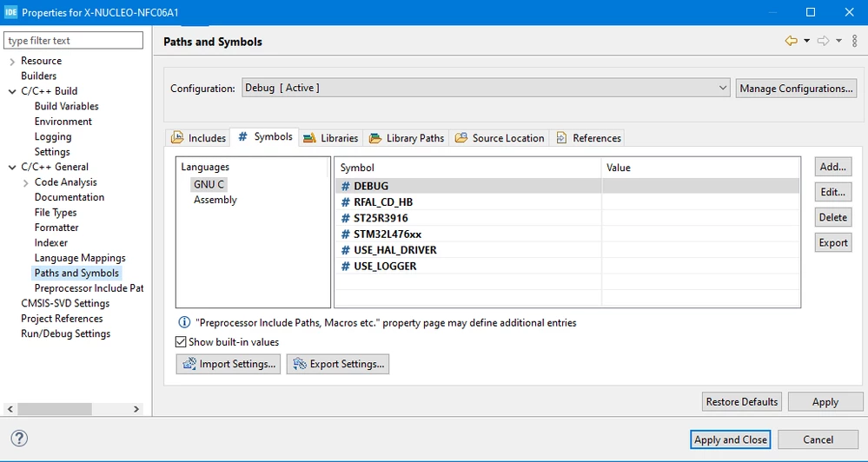Viewport: 868px width, 462px height.
Task: Open the three-dot view menu icon
Action: point(855,41)
